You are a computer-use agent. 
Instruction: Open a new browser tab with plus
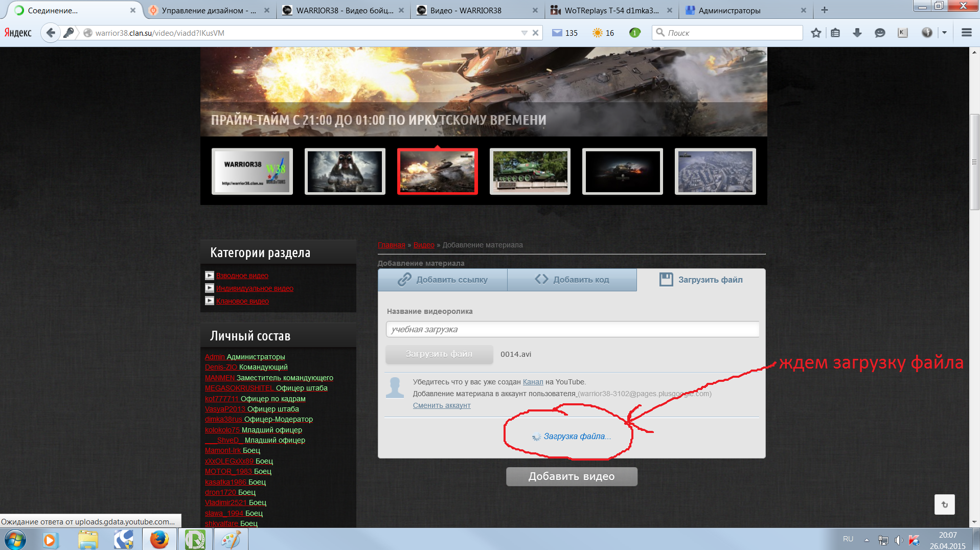click(x=824, y=10)
